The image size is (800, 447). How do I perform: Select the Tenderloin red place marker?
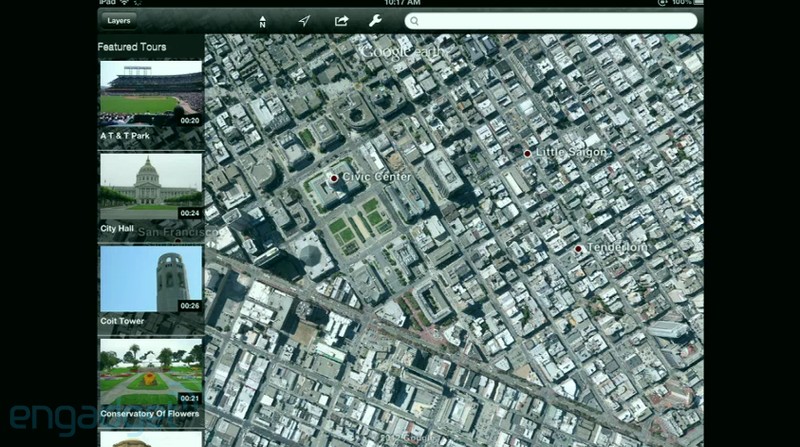coord(578,249)
